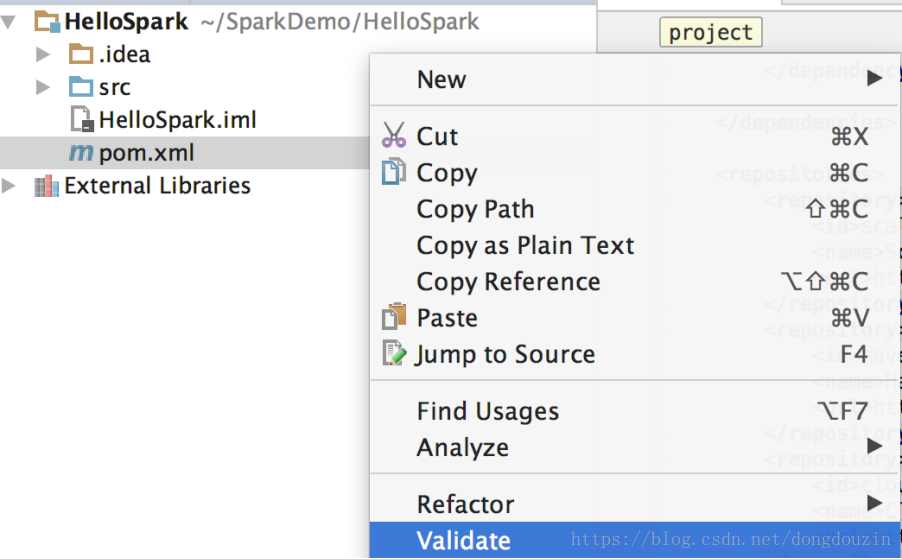Click the ~/SparkDemo/HelloSpark path text

click(x=340, y=22)
